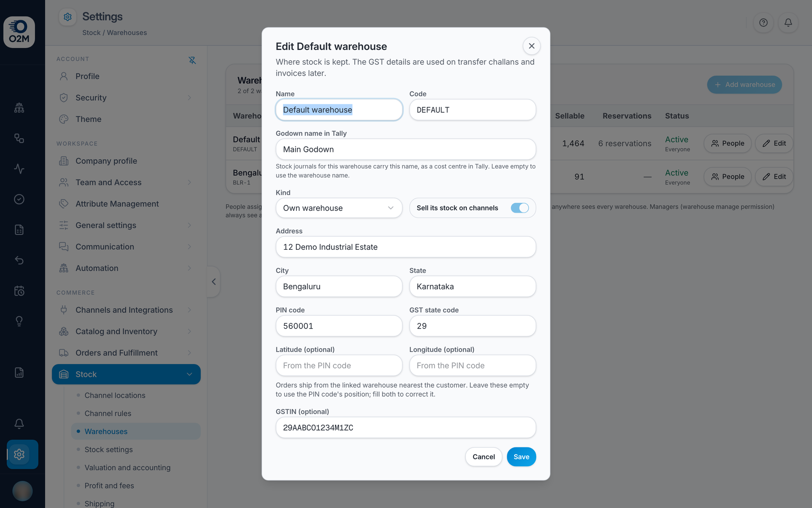The image size is (812, 508).
Task: Toggle Sell its stock on channels
Action: [520, 208]
